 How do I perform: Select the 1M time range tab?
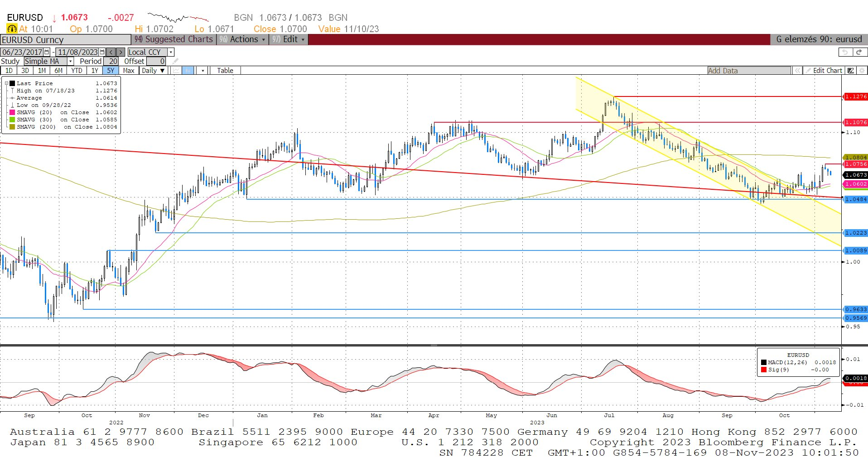pyautogui.click(x=42, y=71)
